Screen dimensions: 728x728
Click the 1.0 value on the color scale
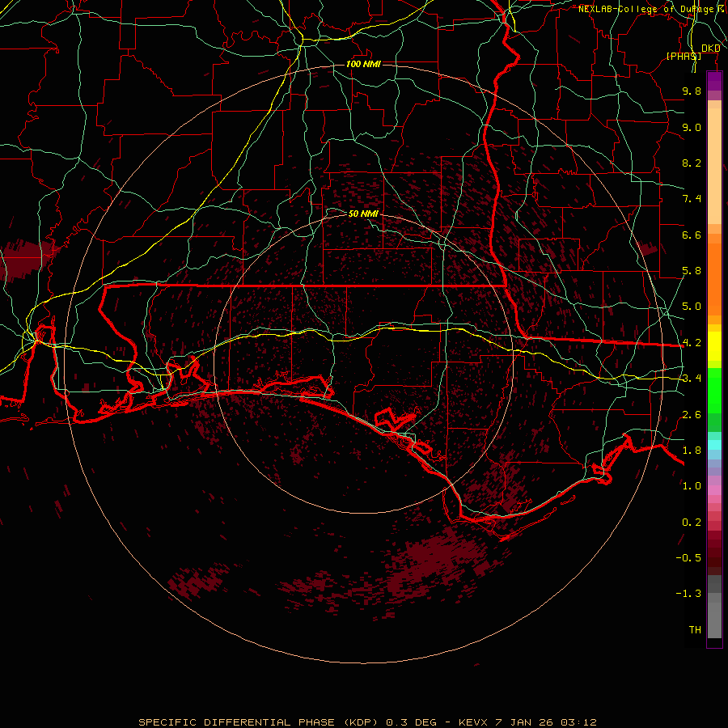pyautogui.click(x=692, y=486)
